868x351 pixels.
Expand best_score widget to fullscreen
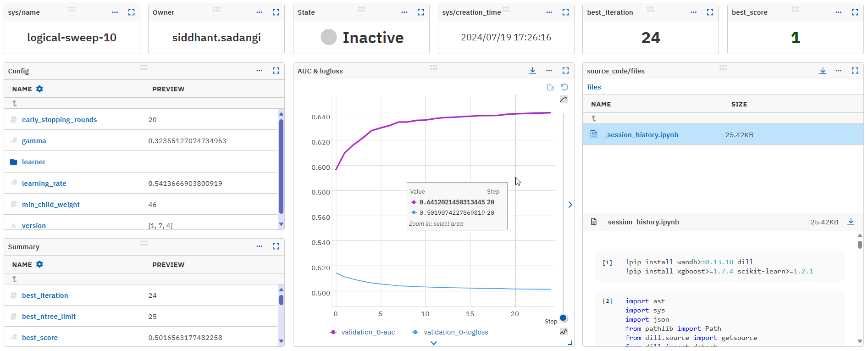click(x=855, y=12)
